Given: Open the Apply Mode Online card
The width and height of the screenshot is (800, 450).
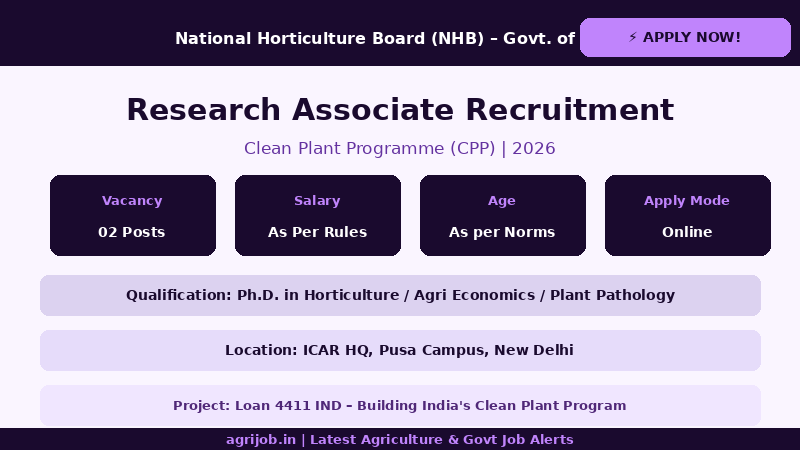Looking at the screenshot, I should (688, 215).
